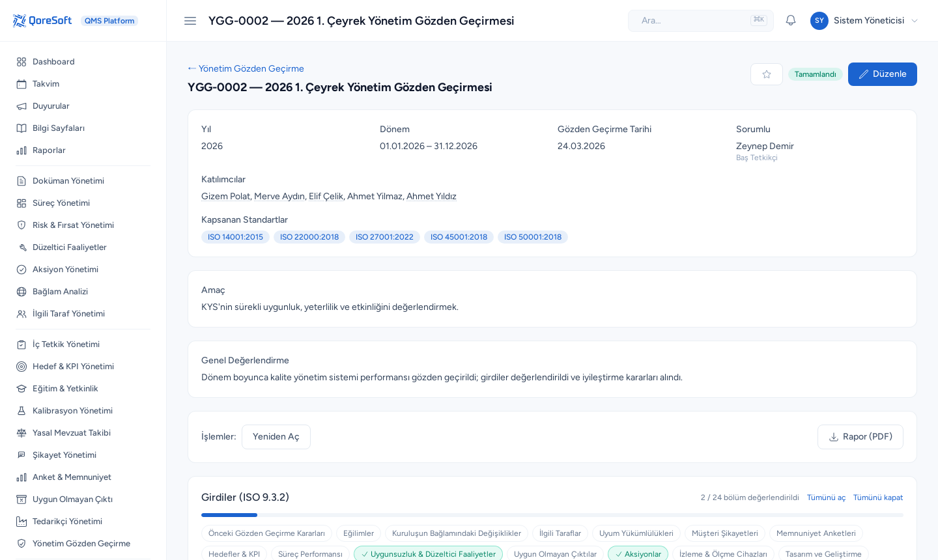
Task: Click the İlgili Taraf Yönetimi people icon
Action: [21, 314]
